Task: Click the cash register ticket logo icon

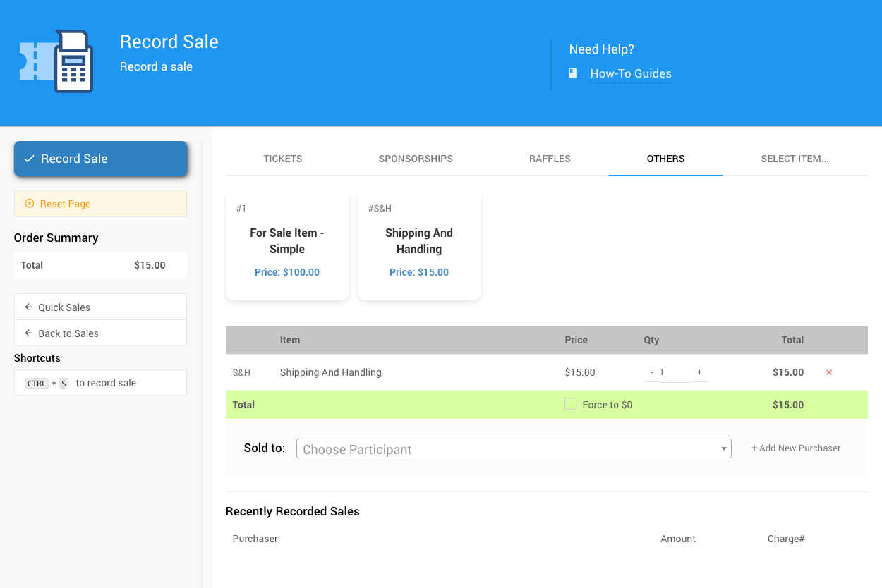Action: [56, 61]
